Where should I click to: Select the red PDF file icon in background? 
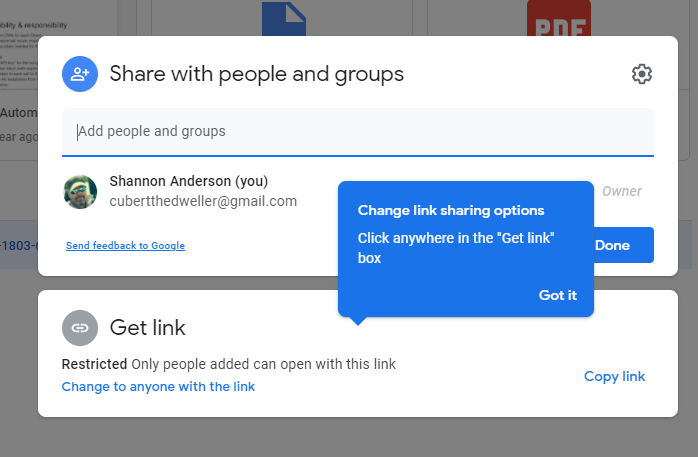pyautogui.click(x=558, y=18)
